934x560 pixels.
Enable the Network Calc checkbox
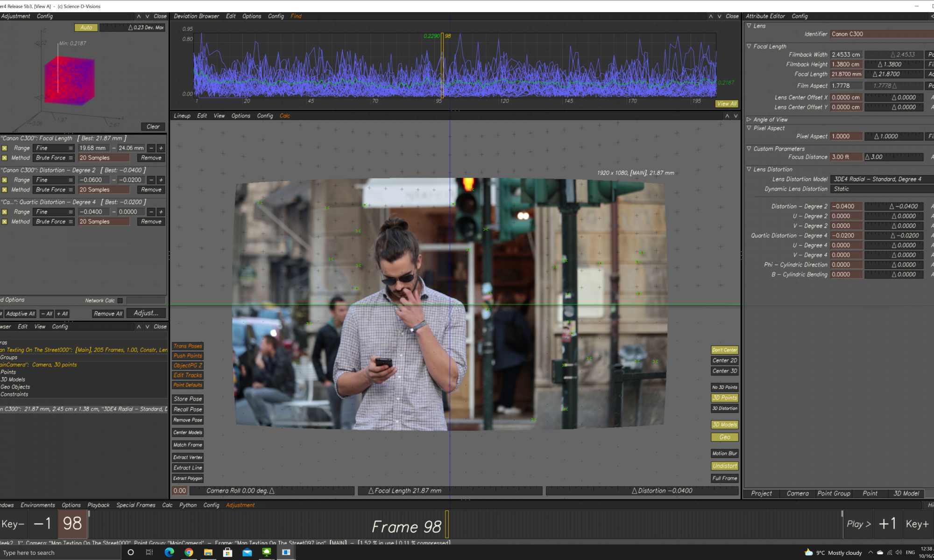[120, 301]
